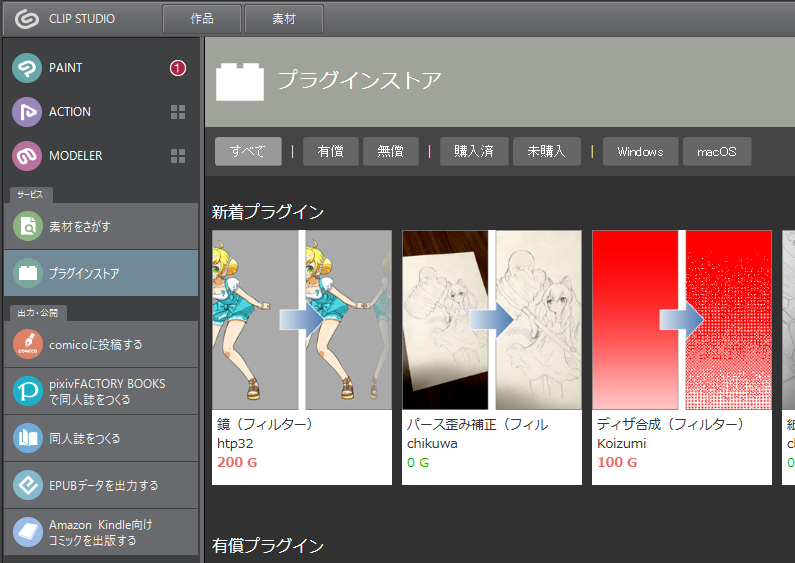Click the プラグインストア page title
The width and height of the screenshot is (795, 563).
click(x=359, y=81)
